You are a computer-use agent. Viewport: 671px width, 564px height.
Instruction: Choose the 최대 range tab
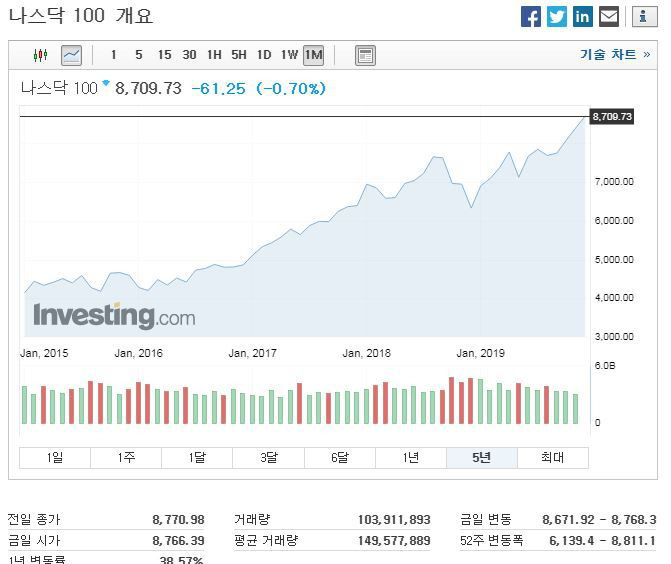coord(553,458)
